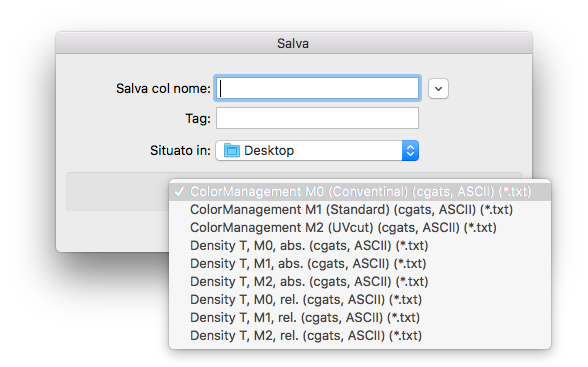Select Density T, M2, rel. entry
Viewport: 588px width, 367px height.
coord(360,336)
